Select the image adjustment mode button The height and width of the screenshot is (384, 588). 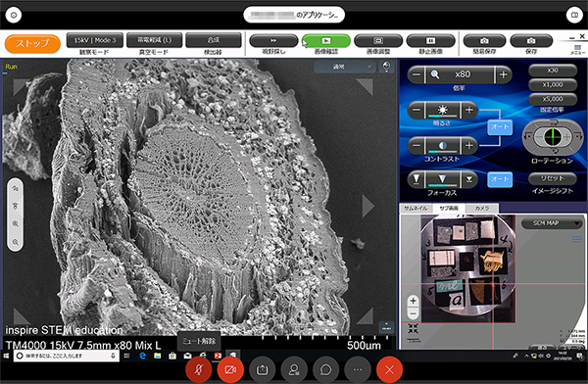[x=378, y=40]
